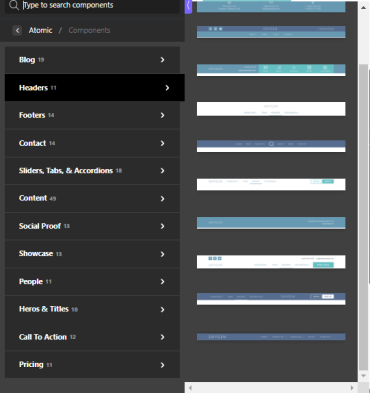
Task: Select white header with social icons and teal button
Action: [x=271, y=262]
